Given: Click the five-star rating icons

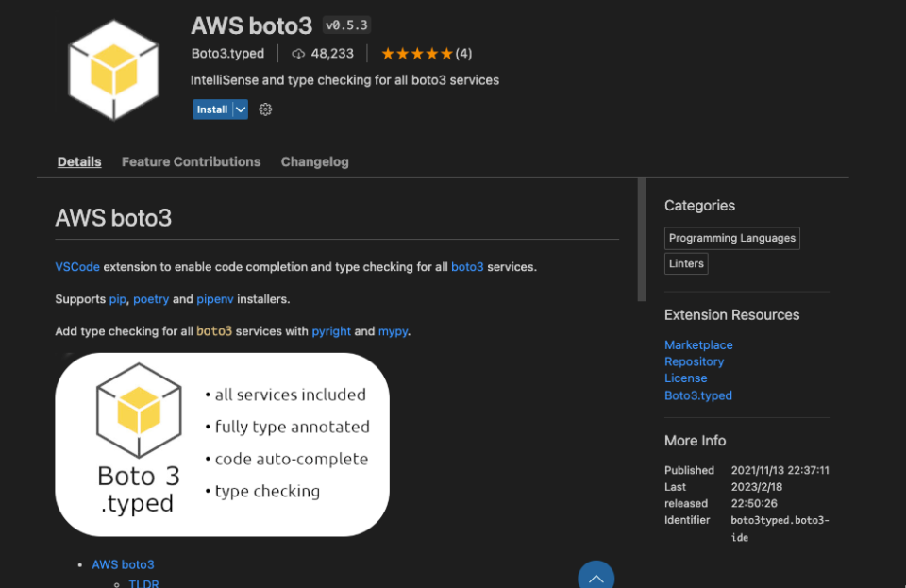Looking at the screenshot, I should (416, 54).
